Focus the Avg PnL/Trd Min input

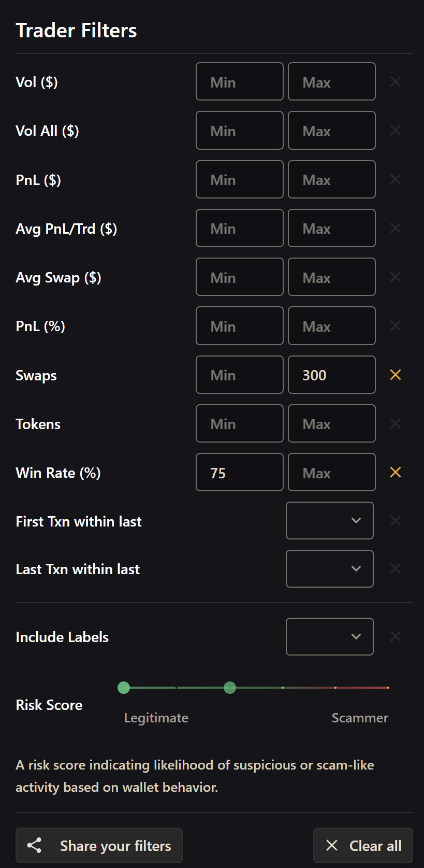coord(239,228)
